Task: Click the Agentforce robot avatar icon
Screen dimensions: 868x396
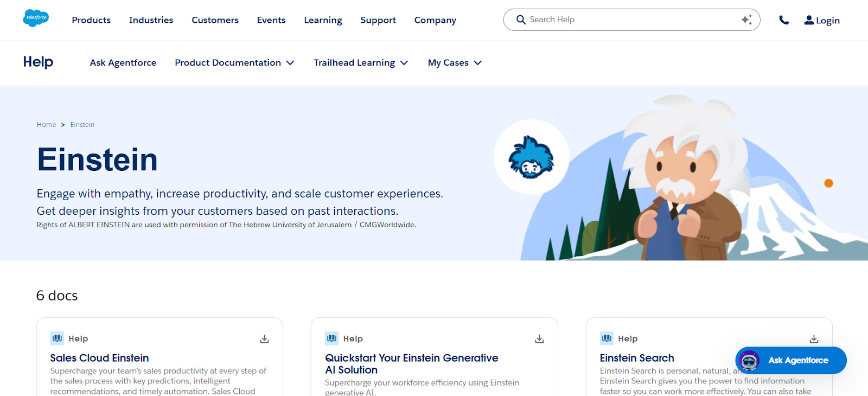Action: click(x=750, y=360)
